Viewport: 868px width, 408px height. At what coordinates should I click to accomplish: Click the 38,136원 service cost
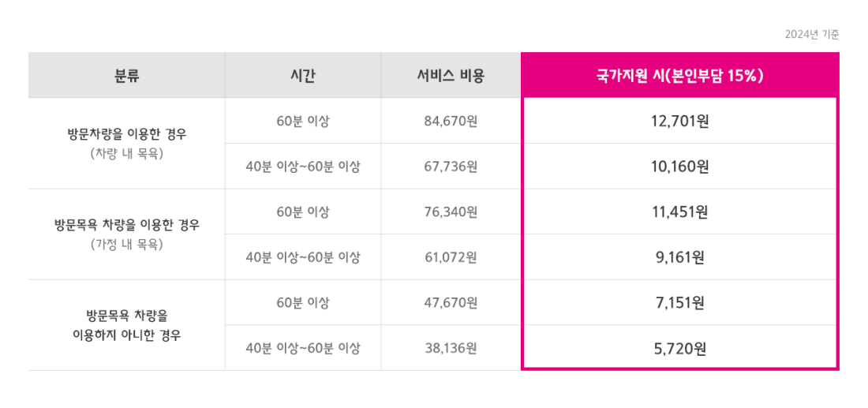pyautogui.click(x=451, y=348)
